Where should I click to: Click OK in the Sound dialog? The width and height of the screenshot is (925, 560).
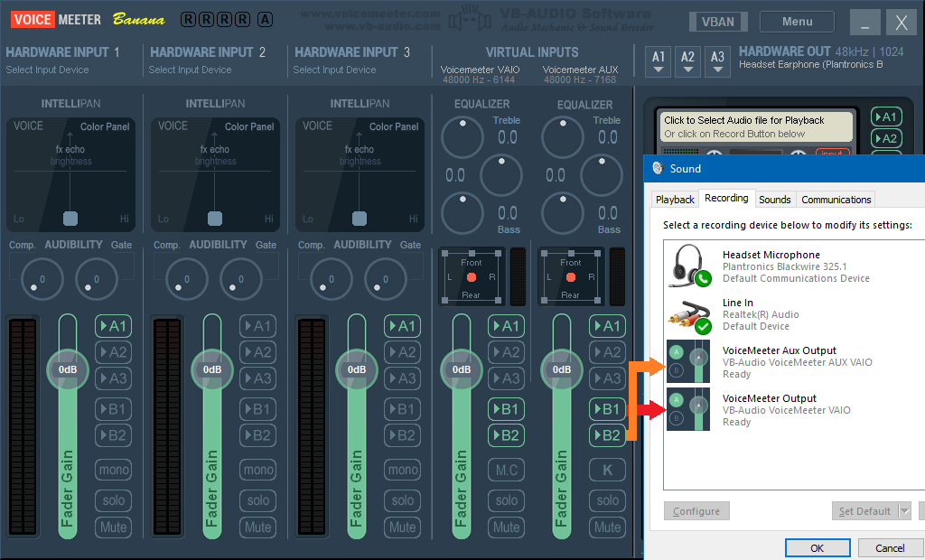click(817, 548)
